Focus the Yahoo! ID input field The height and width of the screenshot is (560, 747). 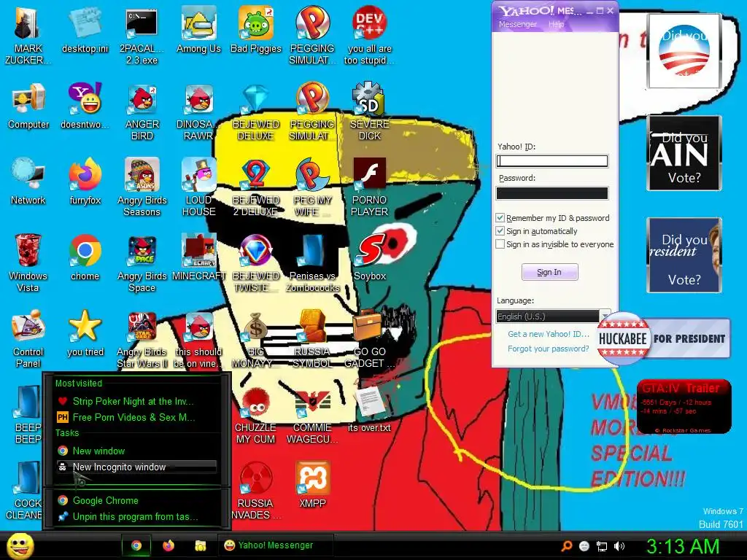(x=552, y=161)
